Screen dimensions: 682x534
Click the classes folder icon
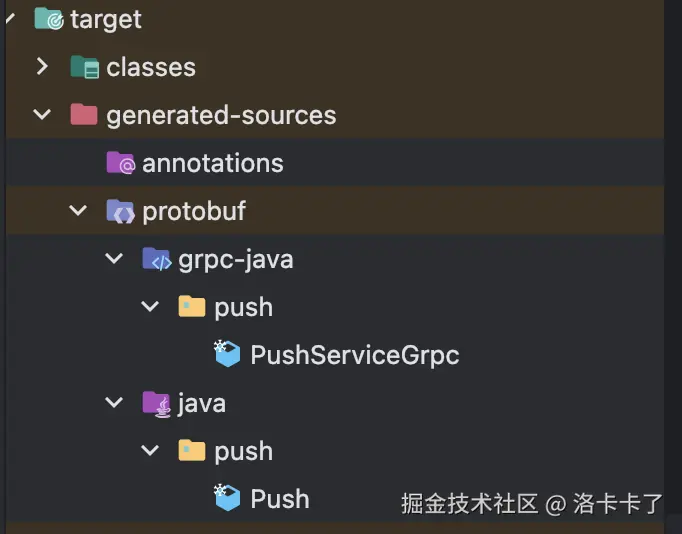tap(85, 67)
